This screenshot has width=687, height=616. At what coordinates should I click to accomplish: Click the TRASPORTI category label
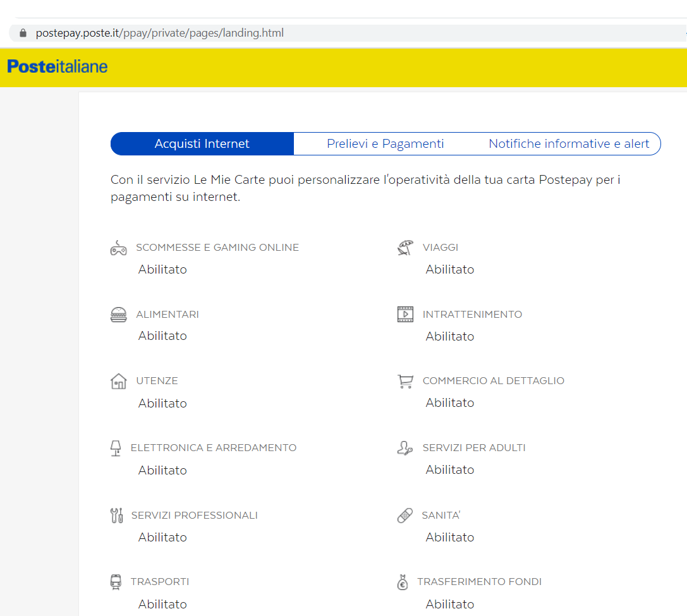tap(160, 582)
